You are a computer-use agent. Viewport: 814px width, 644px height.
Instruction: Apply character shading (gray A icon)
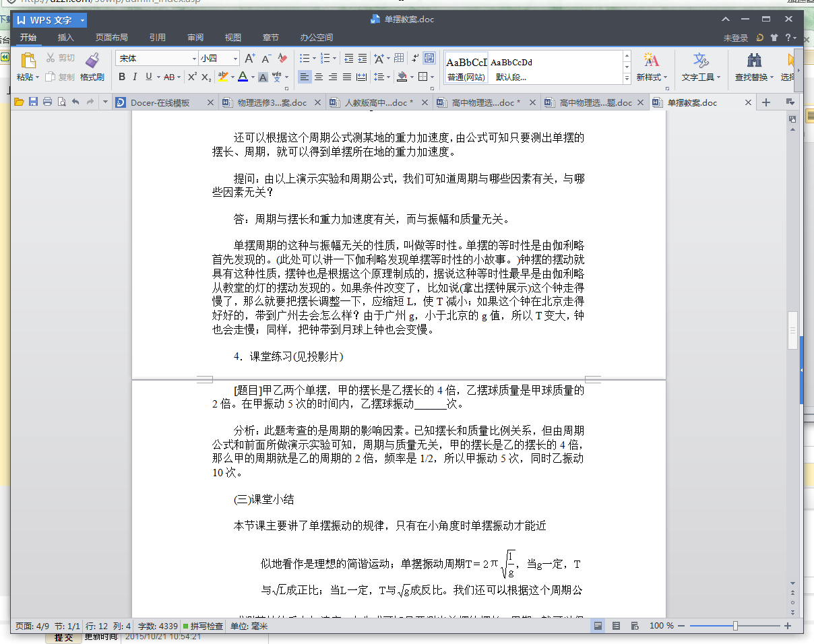pyautogui.click(x=263, y=77)
